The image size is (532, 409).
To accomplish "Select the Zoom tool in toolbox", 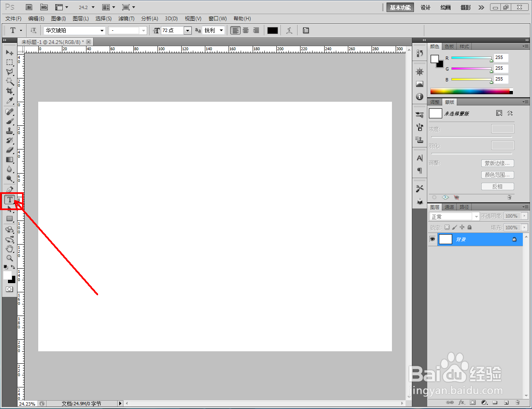I will pos(10,258).
